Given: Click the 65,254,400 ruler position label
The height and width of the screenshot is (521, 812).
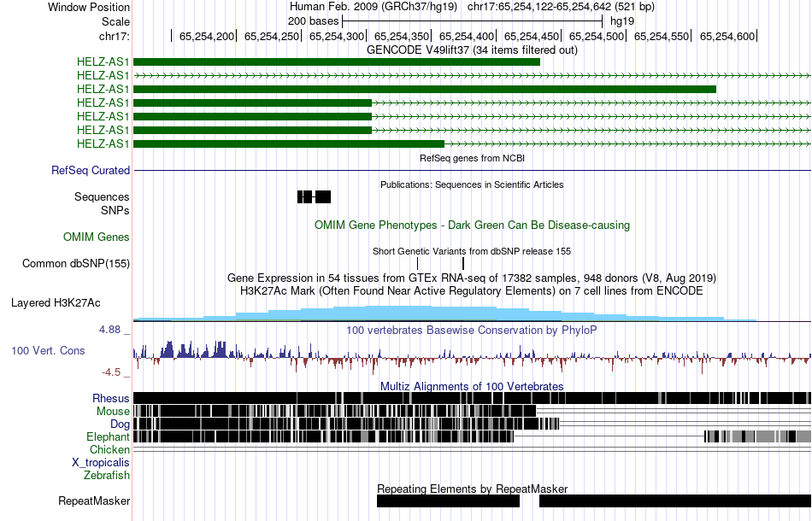Looking at the screenshot, I should [467, 36].
